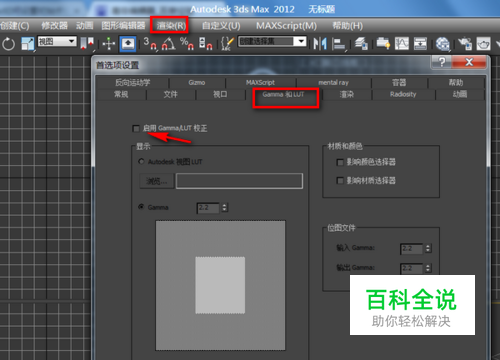Select the Autodesk 视图 LUT radio button
The image size is (500, 360).
141,162
